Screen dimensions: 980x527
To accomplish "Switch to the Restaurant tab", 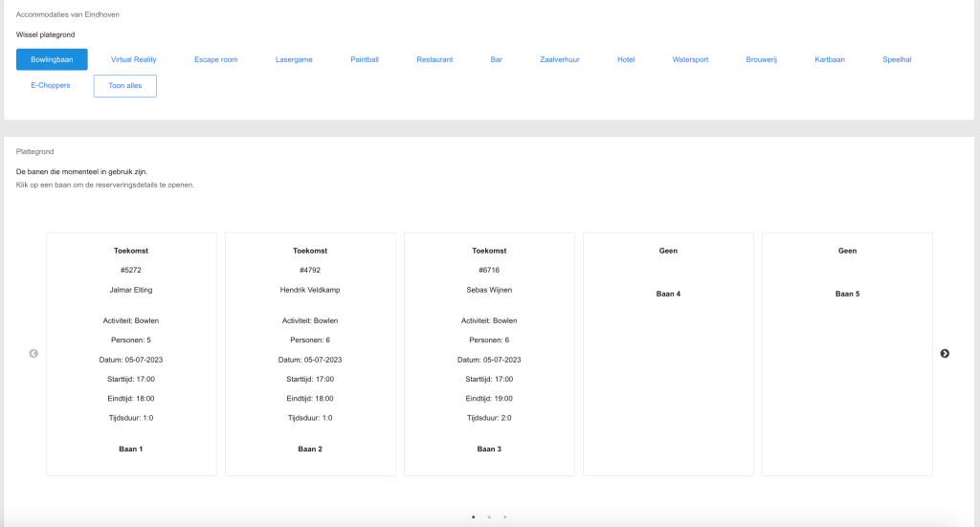I will click(434, 59).
